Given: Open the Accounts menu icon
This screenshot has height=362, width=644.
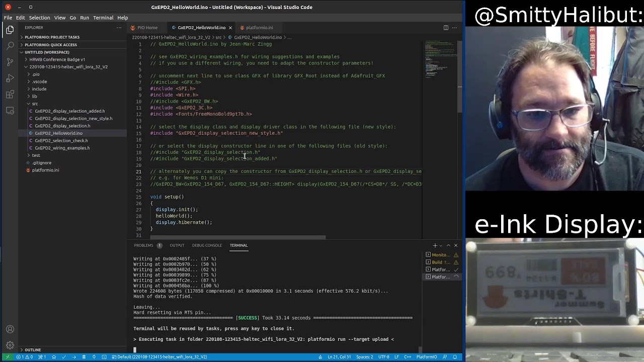Looking at the screenshot, I should (10, 330).
